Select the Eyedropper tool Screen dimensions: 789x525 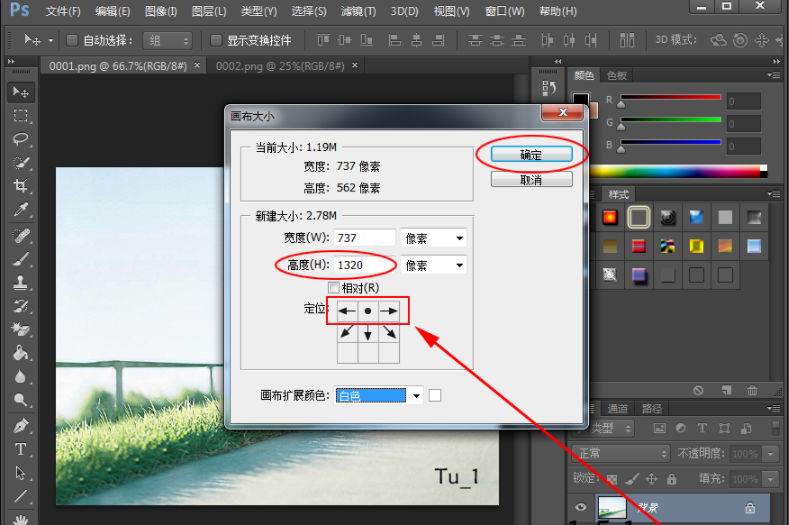click(20, 211)
